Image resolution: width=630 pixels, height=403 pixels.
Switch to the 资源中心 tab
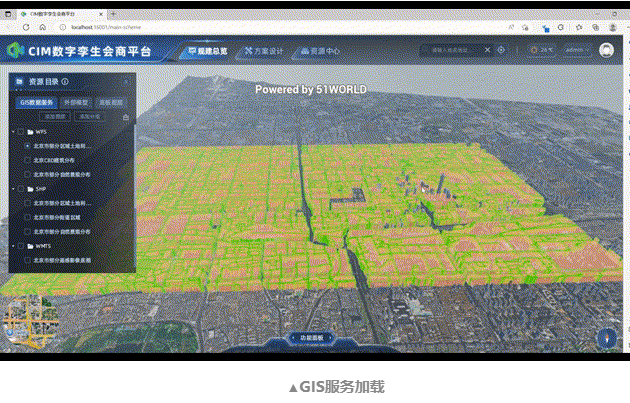[x=319, y=50]
